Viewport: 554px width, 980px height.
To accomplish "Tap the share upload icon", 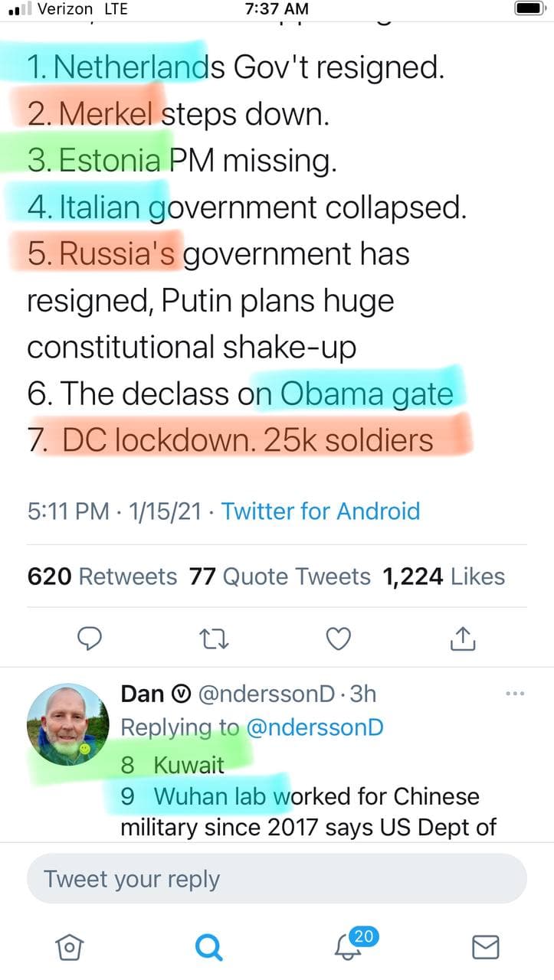I will click(x=463, y=638).
